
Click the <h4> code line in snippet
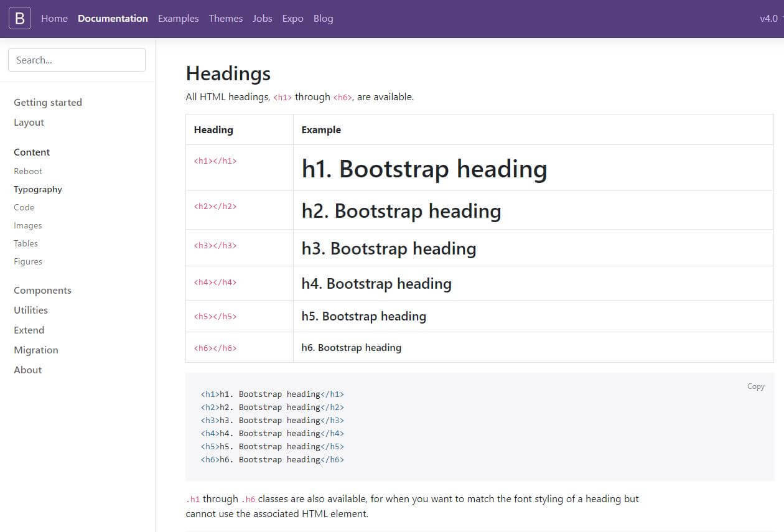tap(272, 433)
